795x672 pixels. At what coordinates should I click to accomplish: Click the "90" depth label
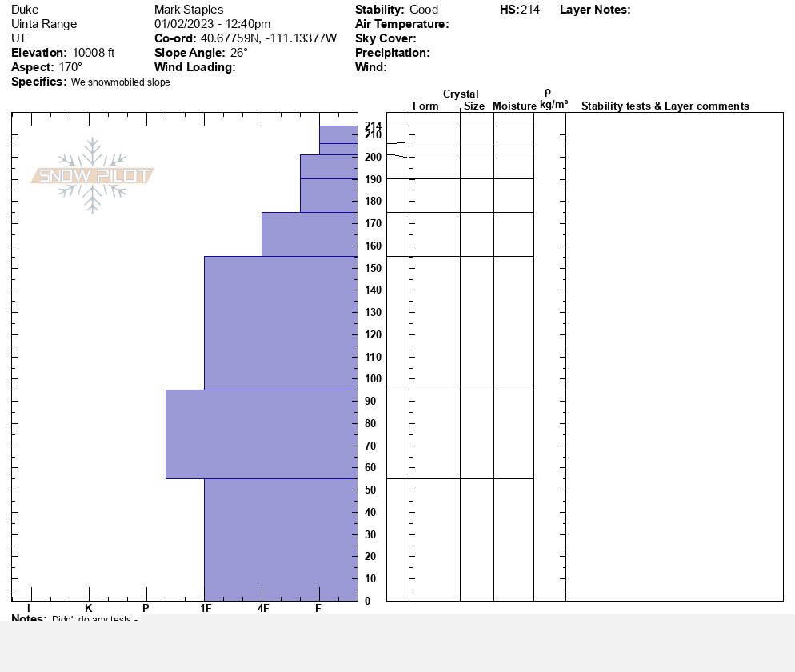point(370,401)
